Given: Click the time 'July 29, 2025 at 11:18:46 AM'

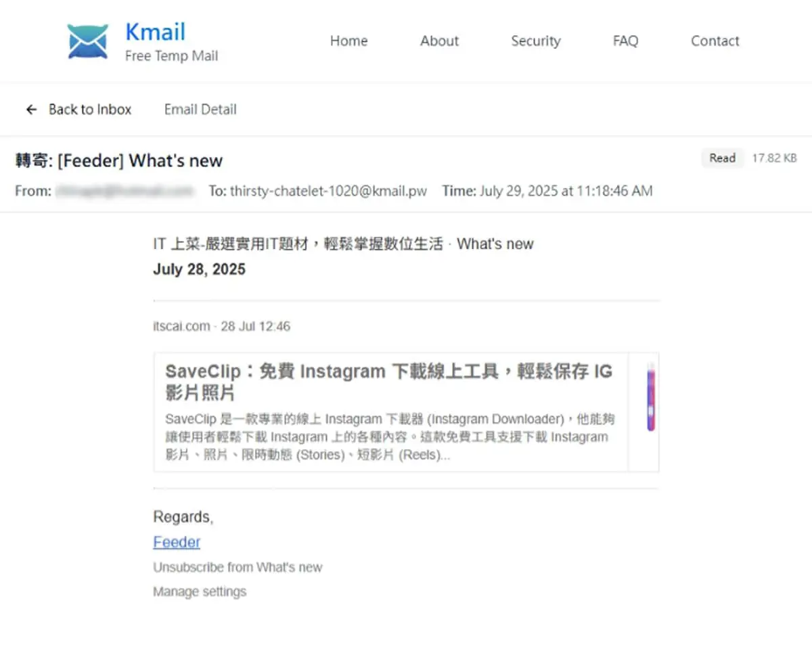Looking at the screenshot, I should pyautogui.click(x=566, y=191).
